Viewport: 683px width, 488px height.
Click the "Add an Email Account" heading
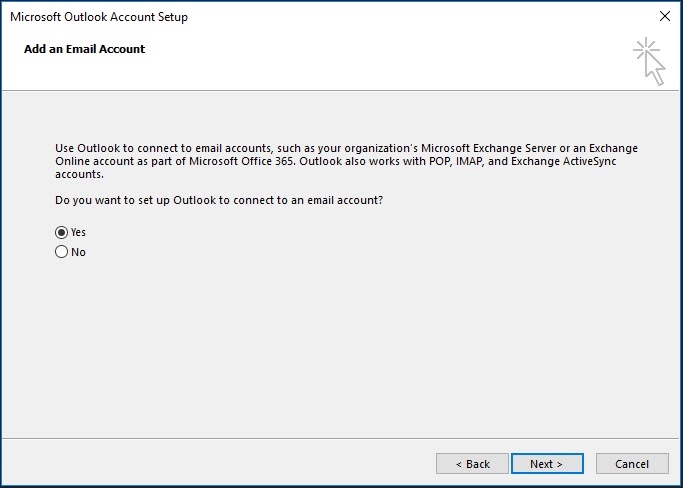point(84,49)
